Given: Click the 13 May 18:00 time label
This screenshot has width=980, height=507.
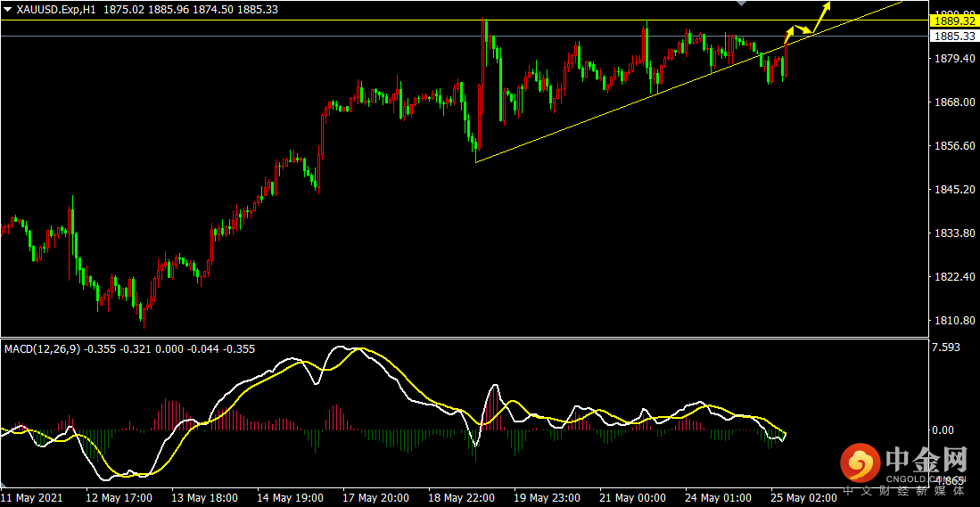Looking at the screenshot, I should click(205, 497).
